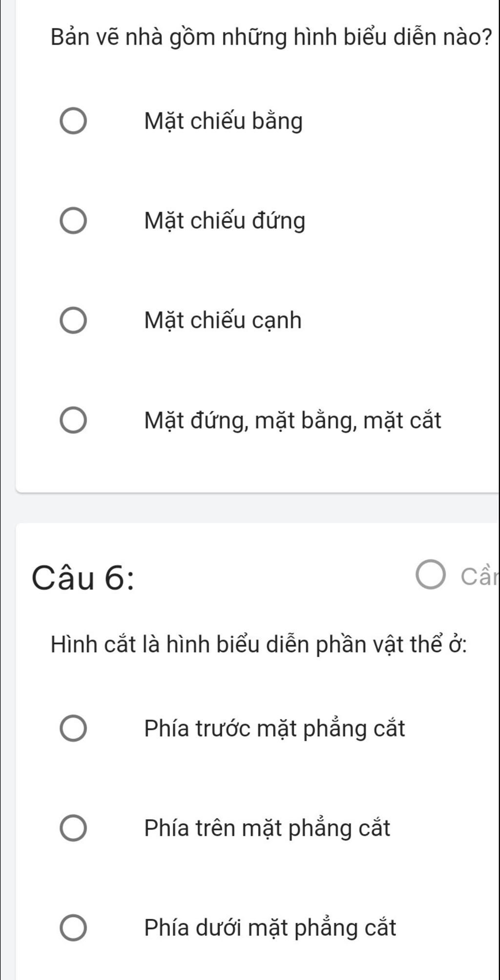Click the "Mặt chiếu bằng" answer text
Screen dimensions: 500x980
coord(224,121)
